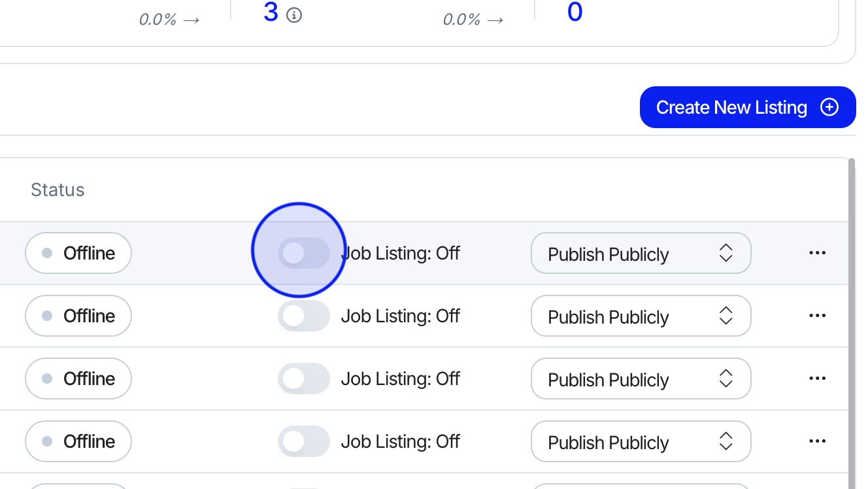This screenshot has width=868, height=489.
Task: Click the Status column header
Action: click(x=58, y=190)
